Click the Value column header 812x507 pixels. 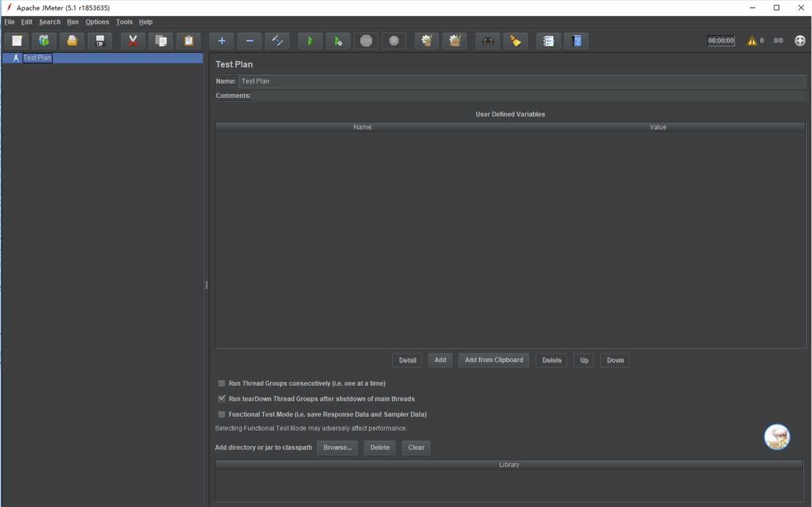coord(658,127)
